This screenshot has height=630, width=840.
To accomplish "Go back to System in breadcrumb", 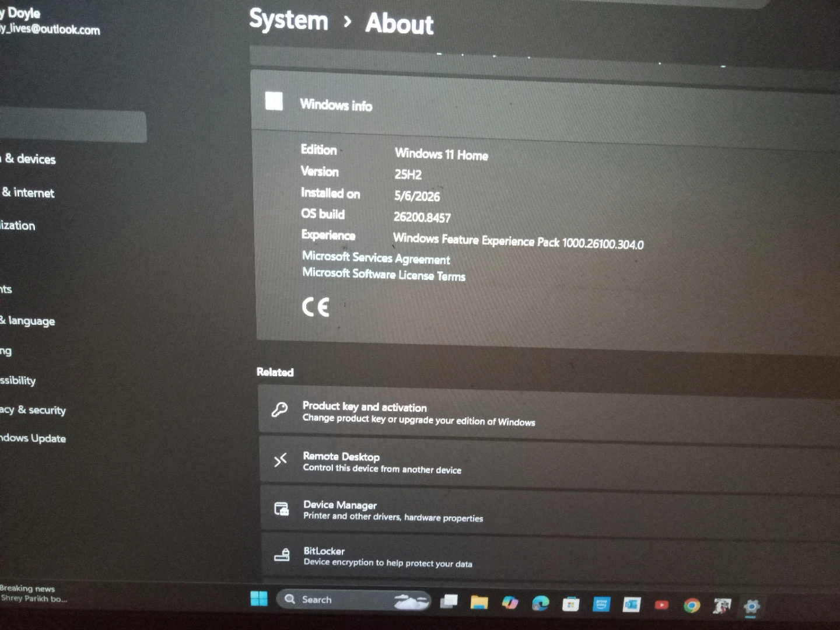I will pos(288,20).
